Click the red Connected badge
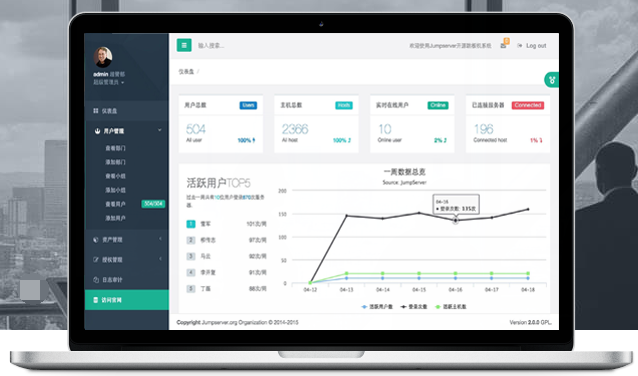The width and height of the screenshot is (638, 376). [528, 105]
